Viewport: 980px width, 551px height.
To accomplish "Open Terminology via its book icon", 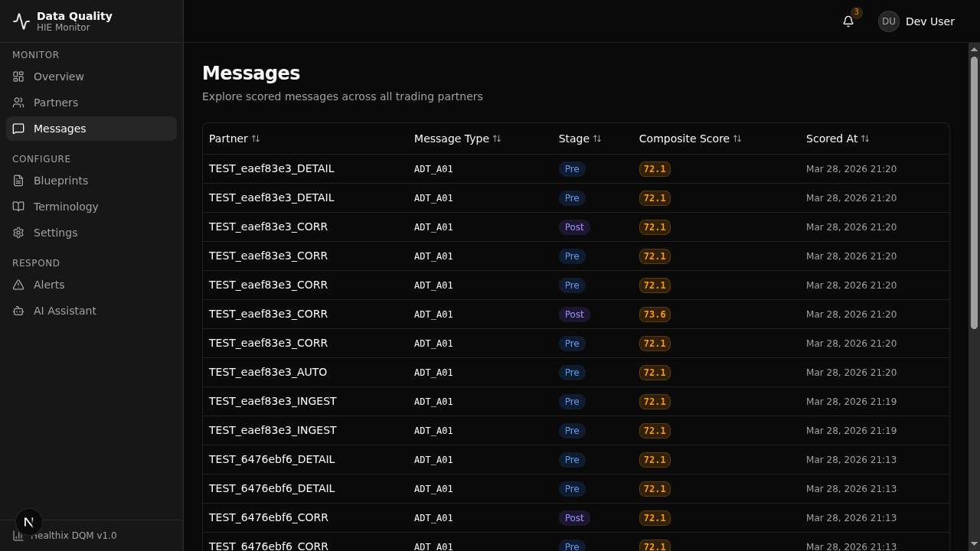I will (x=18, y=206).
